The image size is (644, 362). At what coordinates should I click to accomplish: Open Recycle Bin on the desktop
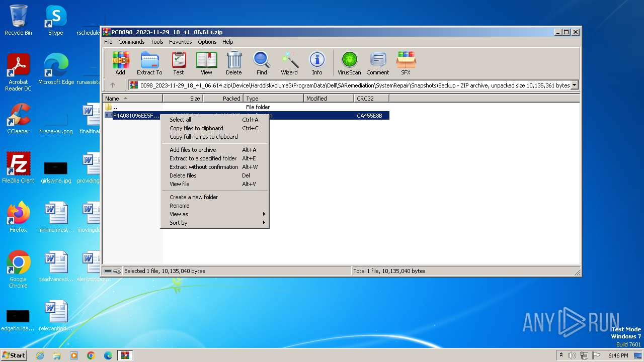pos(18,20)
